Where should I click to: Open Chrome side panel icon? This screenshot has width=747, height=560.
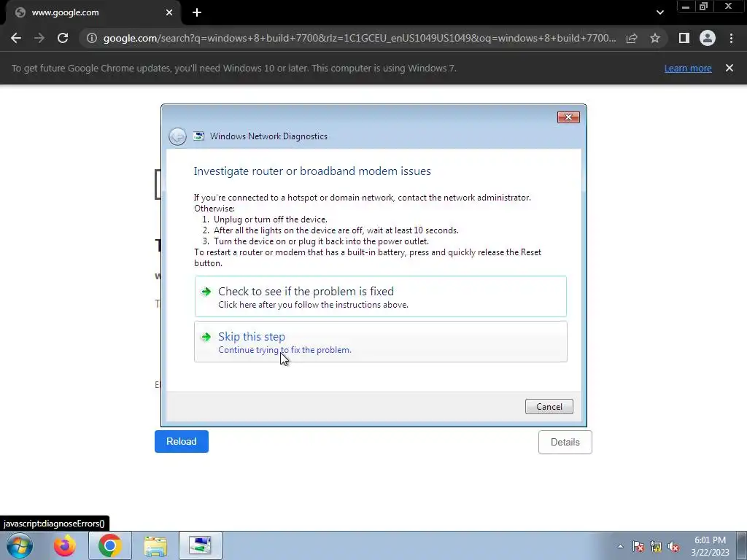(x=684, y=38)
